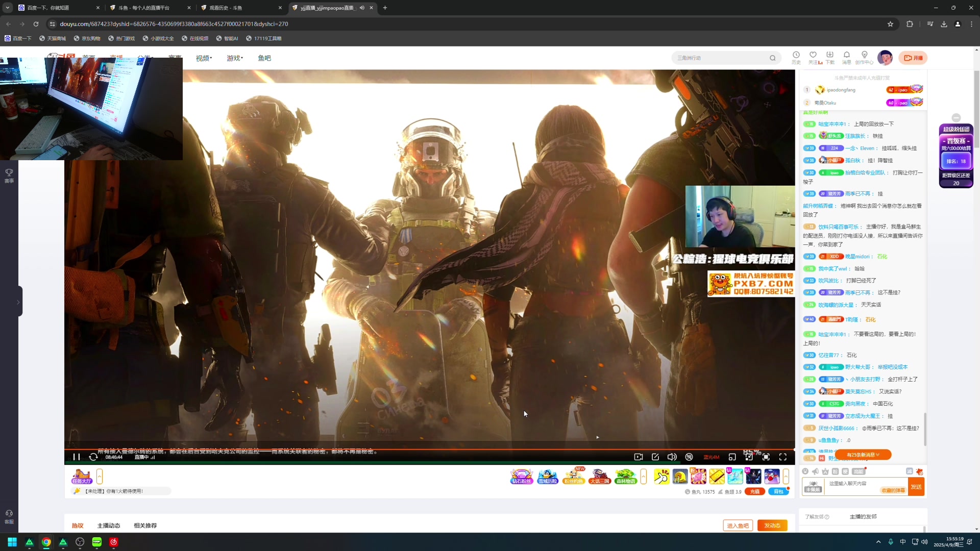Click the 发送 send button
The image size is (980, 551).
click(x=916, y=487)
